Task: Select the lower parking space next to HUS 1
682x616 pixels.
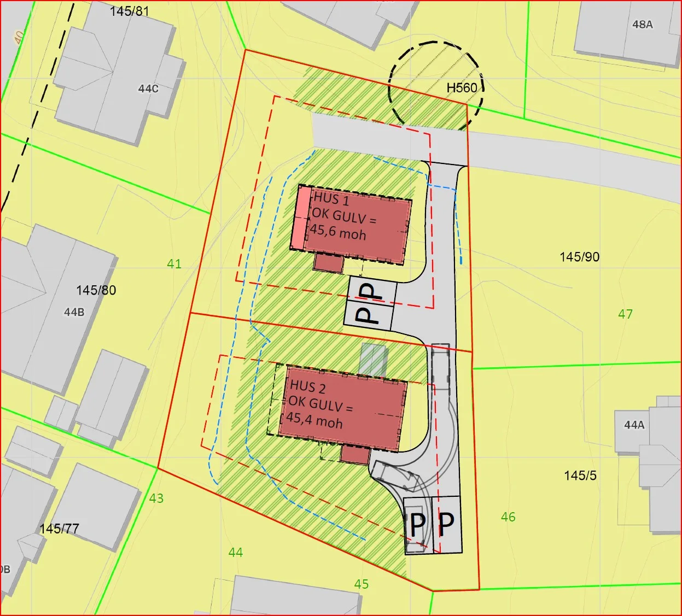Action: [369, 315]
